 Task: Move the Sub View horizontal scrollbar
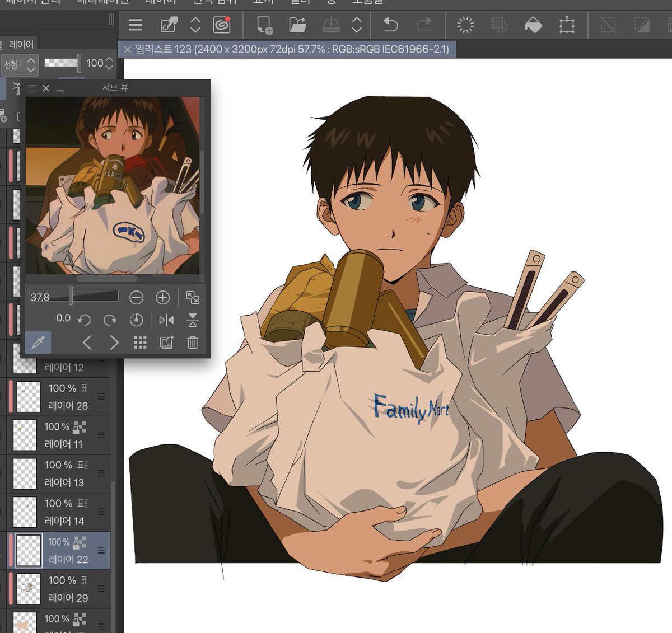click(106, 278)
